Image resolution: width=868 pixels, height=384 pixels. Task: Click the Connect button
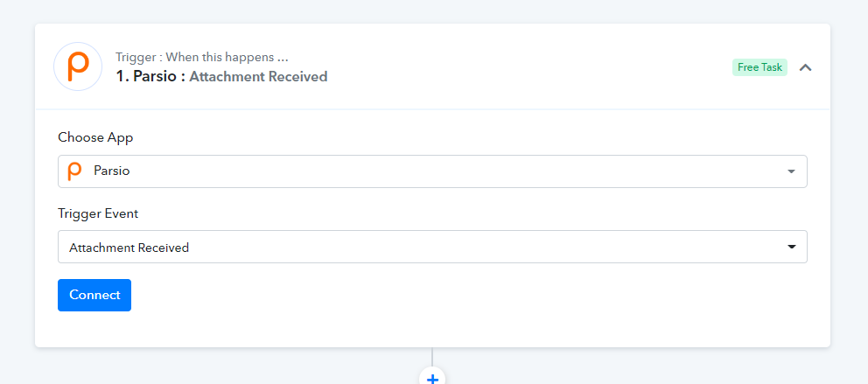coord(94,295)
